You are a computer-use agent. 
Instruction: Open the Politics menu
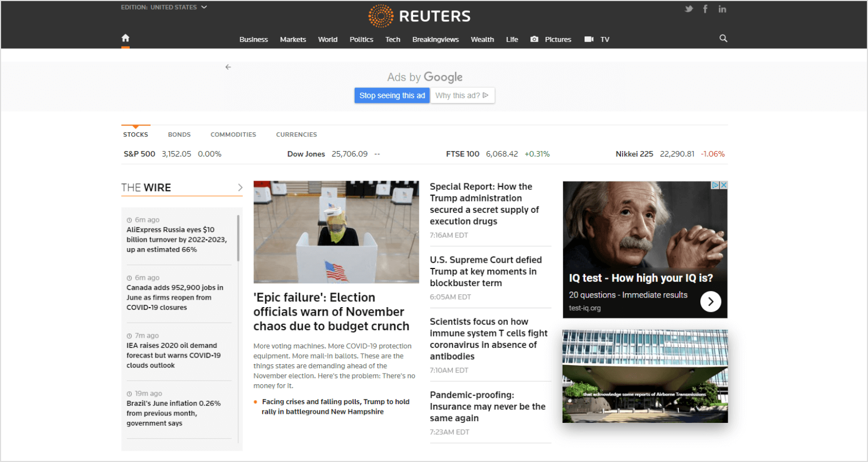point(362,40)
